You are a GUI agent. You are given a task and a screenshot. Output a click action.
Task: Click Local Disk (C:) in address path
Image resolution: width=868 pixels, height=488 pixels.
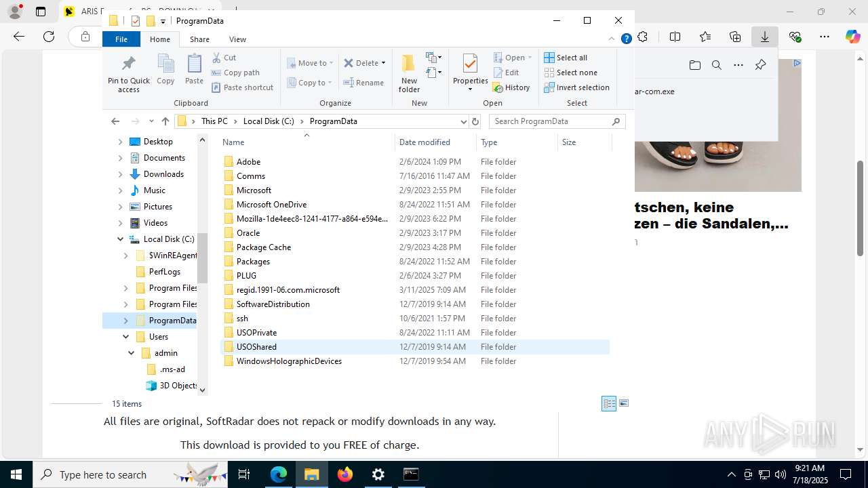point(269,121)
